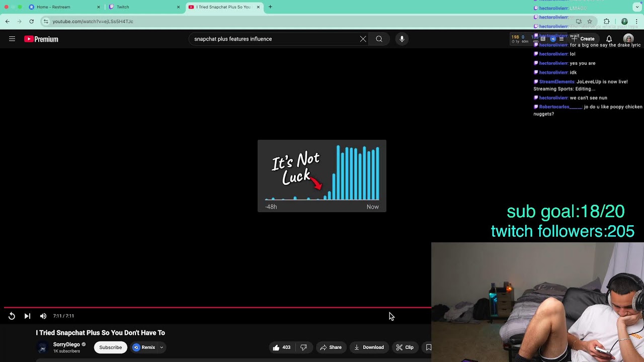Image resolution: width=644 pixels, height=362 pixels.
Task: Click the 'sub goal:18/20' overlay text
Action: 566,212
